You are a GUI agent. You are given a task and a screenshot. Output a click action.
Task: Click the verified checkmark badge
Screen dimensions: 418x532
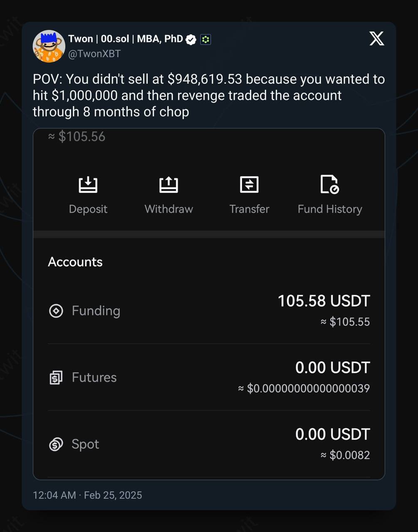coord(191,39)
